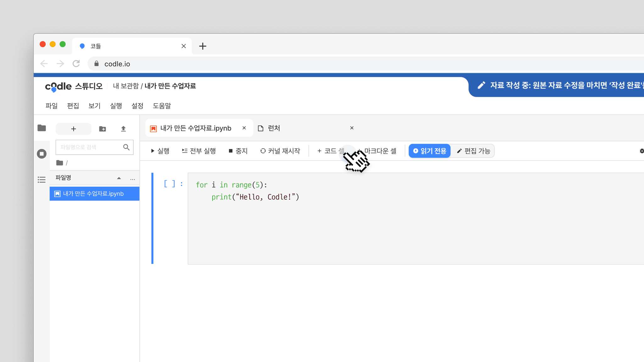Open the table of contents list icon
Viewport: 644px width, 362px height.
pos(42,179)
